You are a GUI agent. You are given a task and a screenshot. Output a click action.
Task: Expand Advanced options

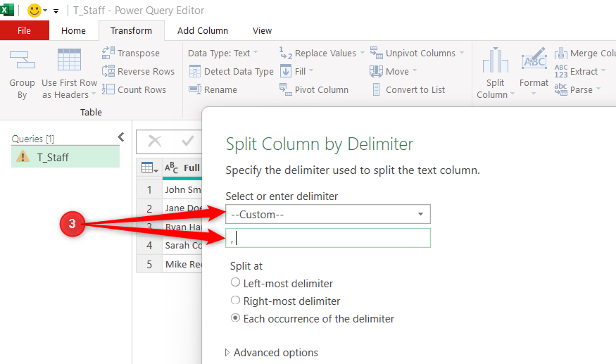click(x=272, y=353)
